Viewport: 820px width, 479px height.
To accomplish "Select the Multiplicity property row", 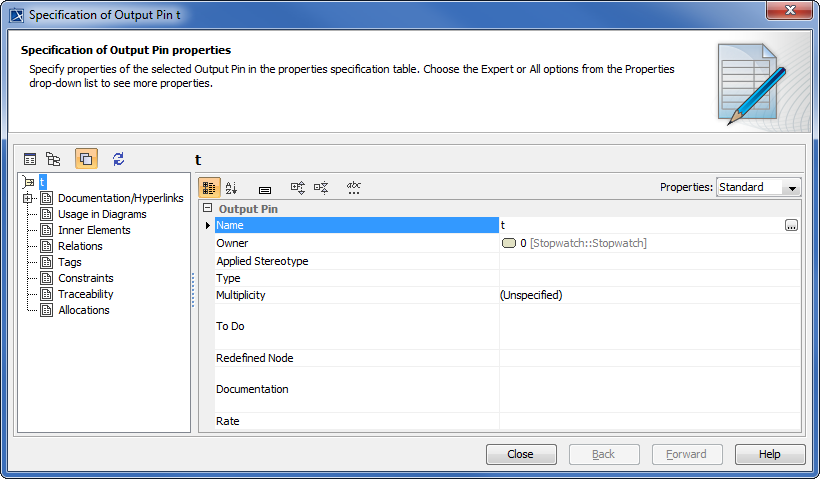I will 507,295.
